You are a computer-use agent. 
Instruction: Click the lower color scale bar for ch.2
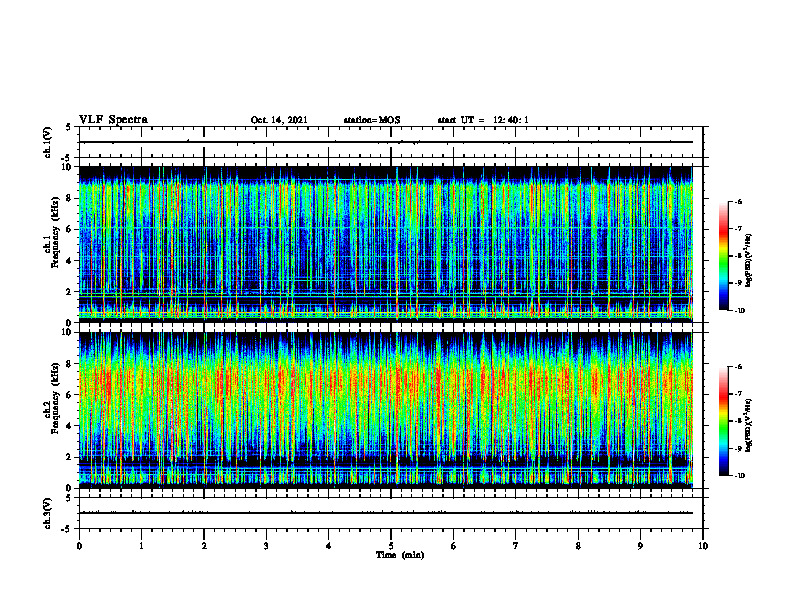(x=724, y=421)
